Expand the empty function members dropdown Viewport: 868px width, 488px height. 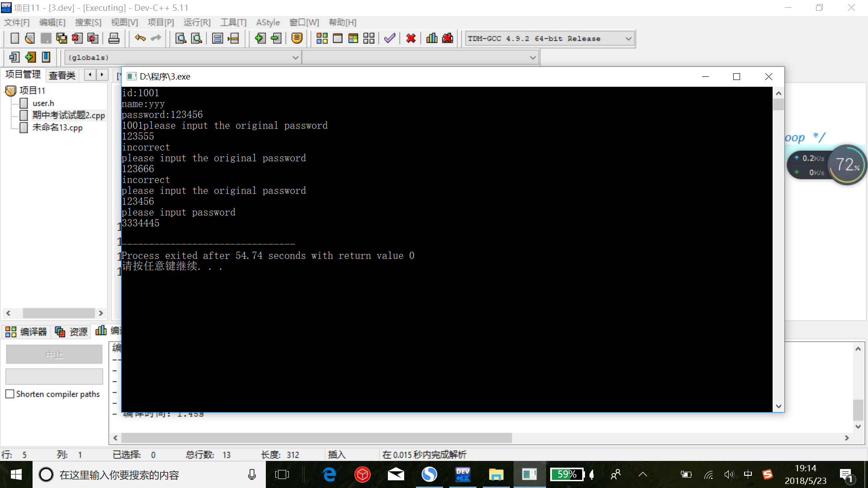533,58
